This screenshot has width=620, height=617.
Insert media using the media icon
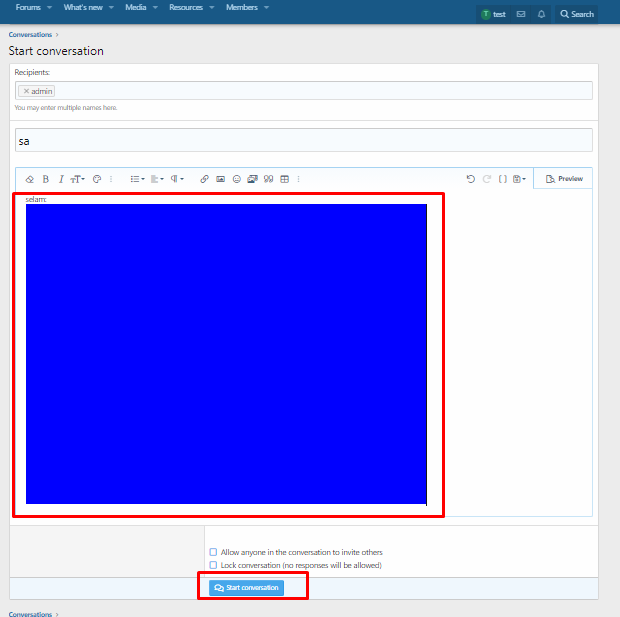pyautogui.click(x=252, y=179)
